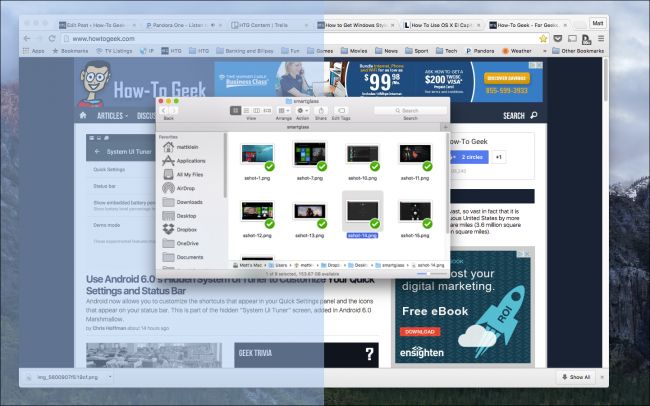The width and height of the screenshot is (650, 406).
Task: Click the highlighted sshot-14.png filename
Action: [x=362, y=235]
